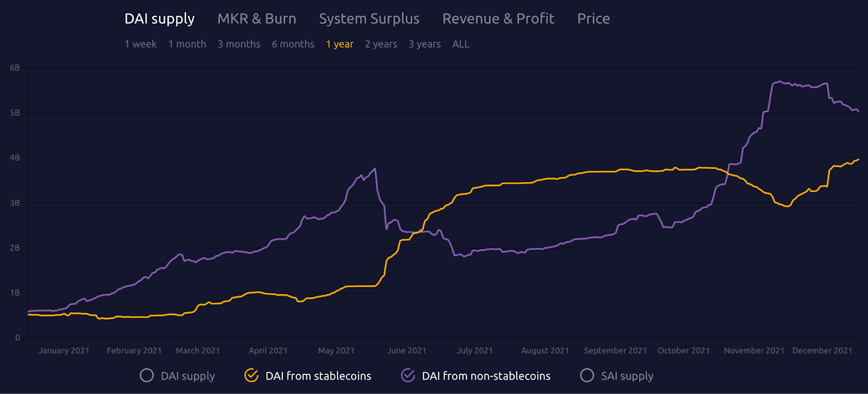Choose the 6 months range

[x=293, y=44]
